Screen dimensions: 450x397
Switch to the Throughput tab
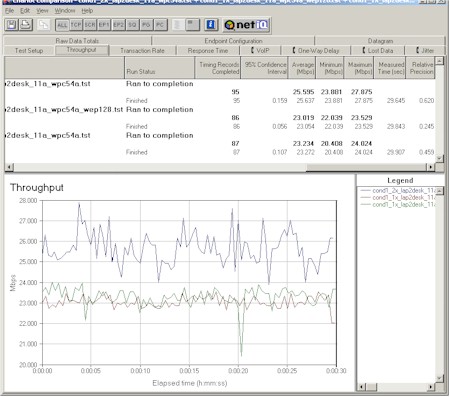[82, 50]
